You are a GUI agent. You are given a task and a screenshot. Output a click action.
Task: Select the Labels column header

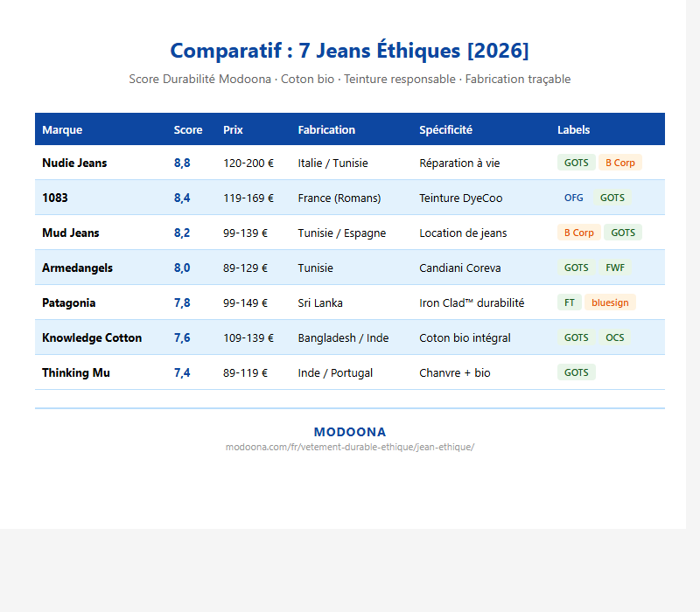pyautogui.click(x=573, y=129)
